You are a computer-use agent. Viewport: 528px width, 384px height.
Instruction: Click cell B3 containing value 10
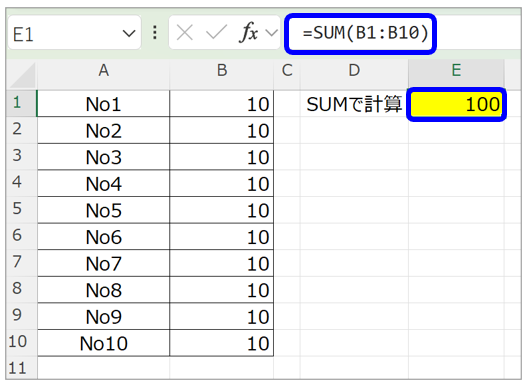click(x=222, y=157)
